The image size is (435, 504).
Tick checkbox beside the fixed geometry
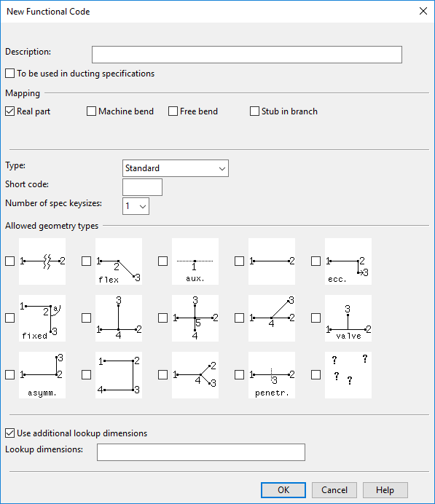10,318
